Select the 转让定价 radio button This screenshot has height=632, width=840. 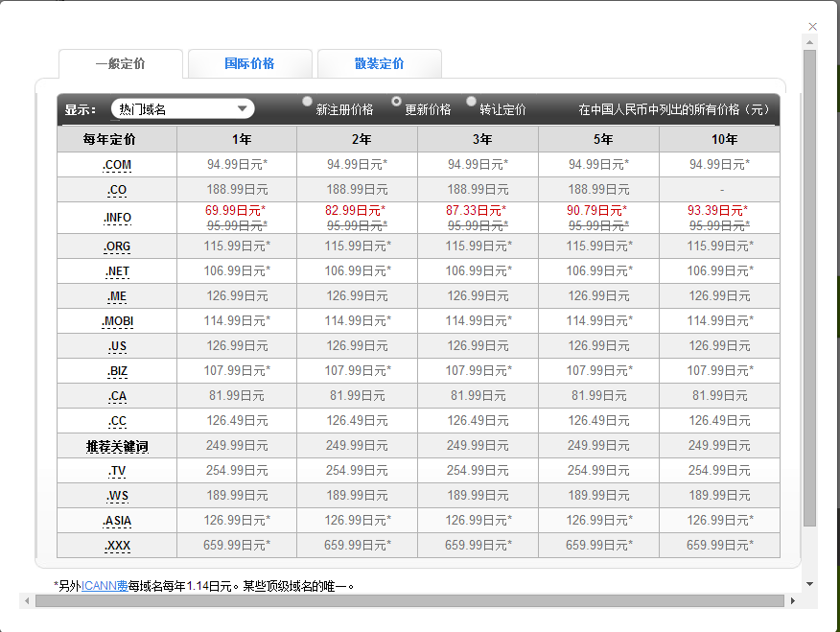(x=471, y=102)
